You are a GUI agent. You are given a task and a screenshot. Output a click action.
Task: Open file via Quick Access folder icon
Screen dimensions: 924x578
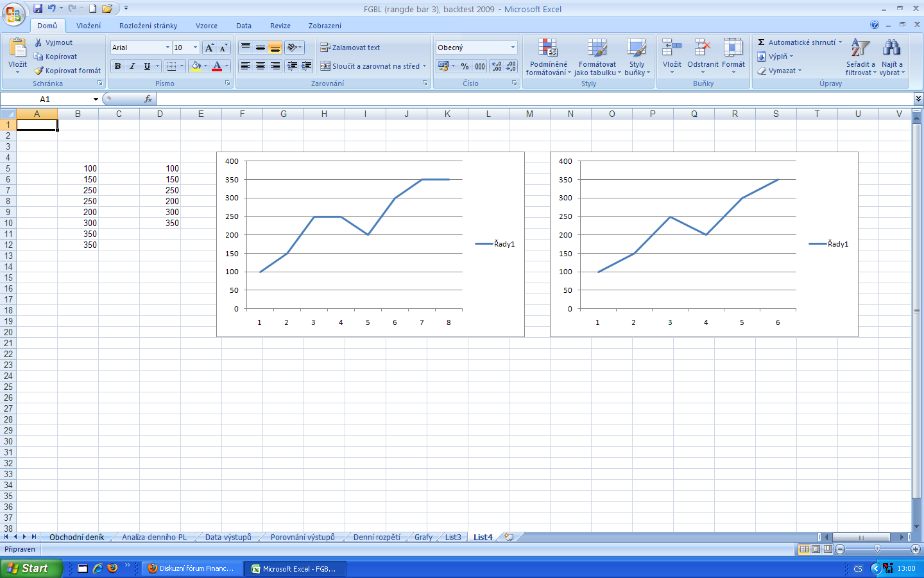[x=107, y=8]
